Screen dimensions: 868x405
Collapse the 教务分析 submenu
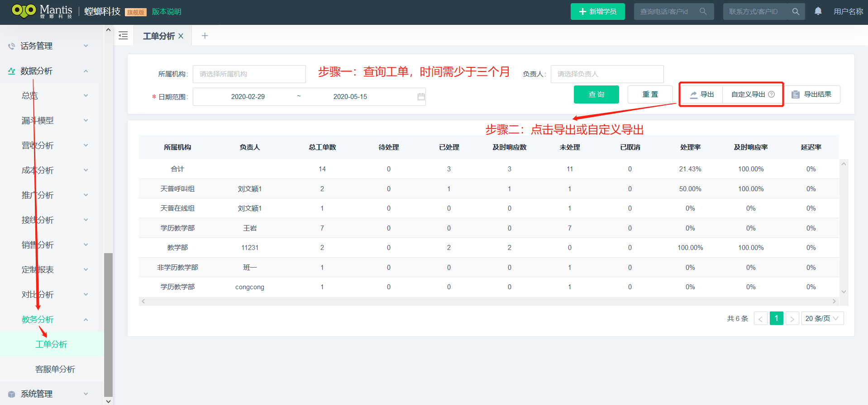tap(86, 320)
